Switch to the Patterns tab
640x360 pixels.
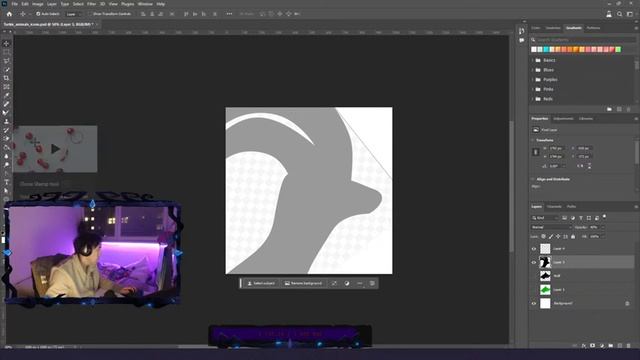tap(593, 28)
